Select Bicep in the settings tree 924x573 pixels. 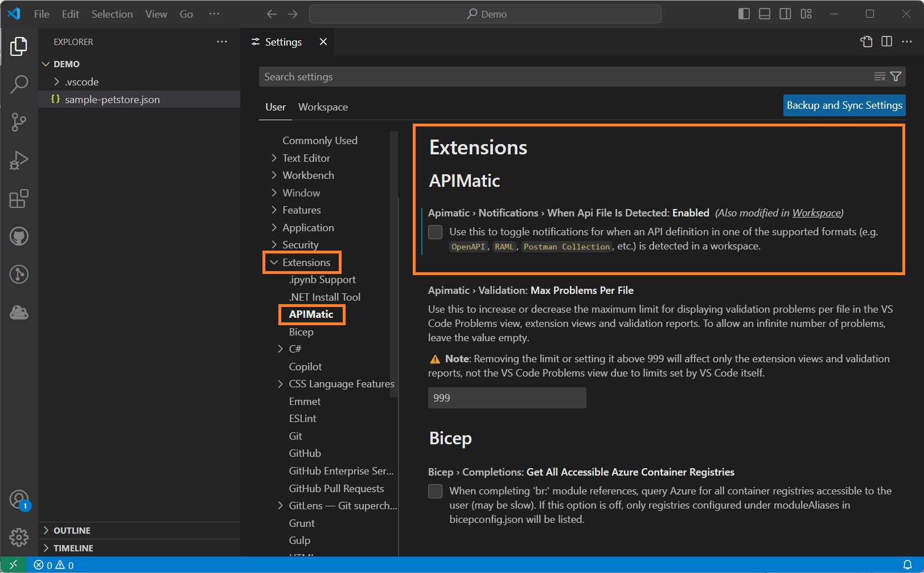tap(301, 331)
